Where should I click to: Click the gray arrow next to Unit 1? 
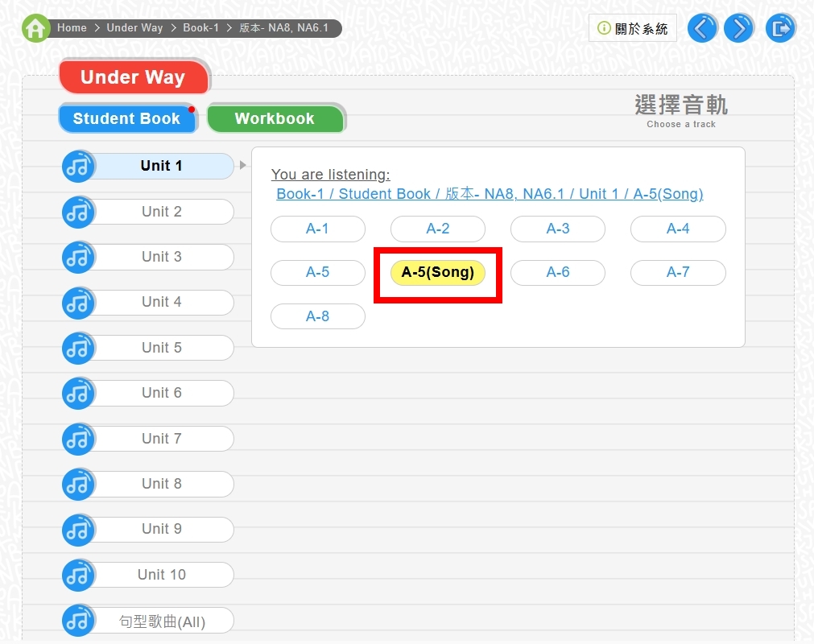click(242, 166)
